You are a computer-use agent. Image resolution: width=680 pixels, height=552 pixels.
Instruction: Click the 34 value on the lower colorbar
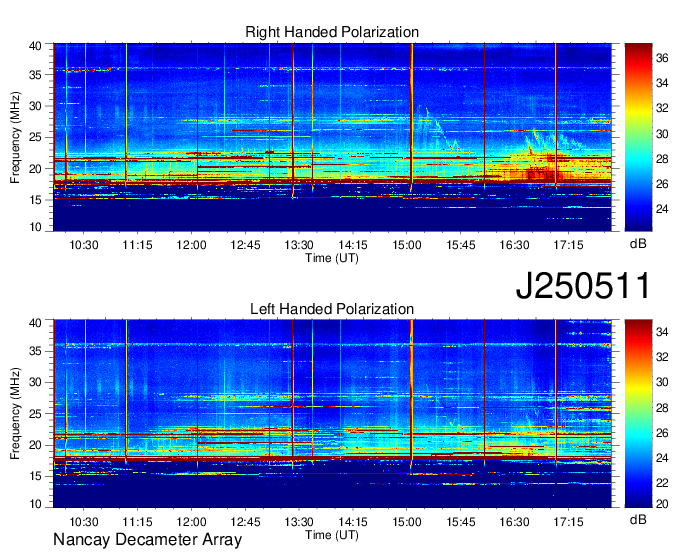[x=662, y=332]
